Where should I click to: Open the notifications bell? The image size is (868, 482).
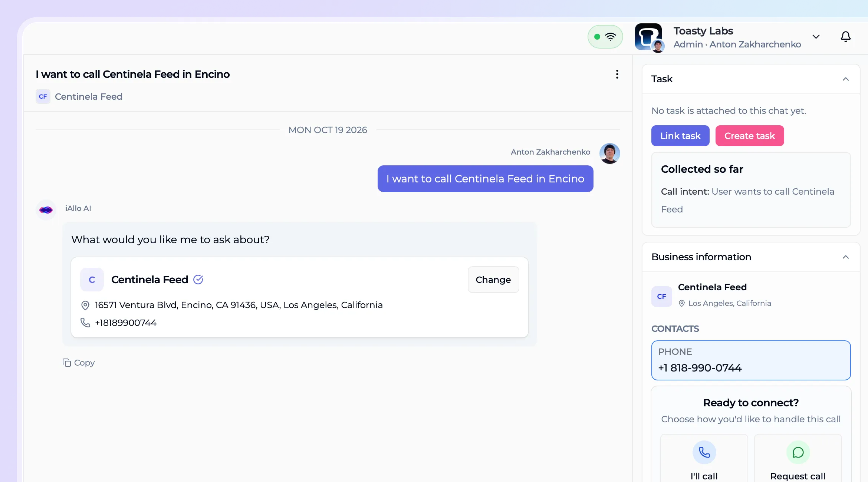click(845, 37)
